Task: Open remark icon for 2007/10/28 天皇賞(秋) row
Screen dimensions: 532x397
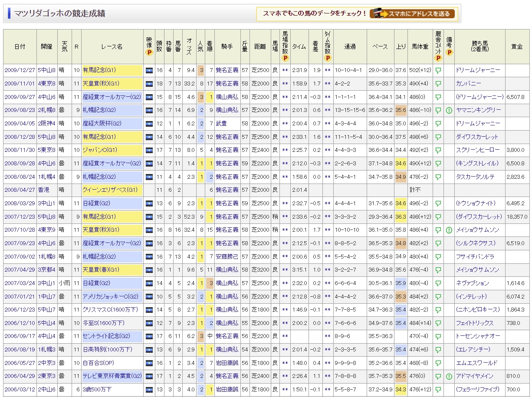Action: (449, 230)
